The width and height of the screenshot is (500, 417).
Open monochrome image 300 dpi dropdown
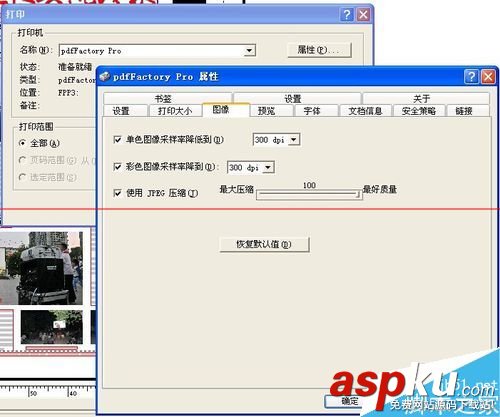pyautogui.click(x=277, y=139)
